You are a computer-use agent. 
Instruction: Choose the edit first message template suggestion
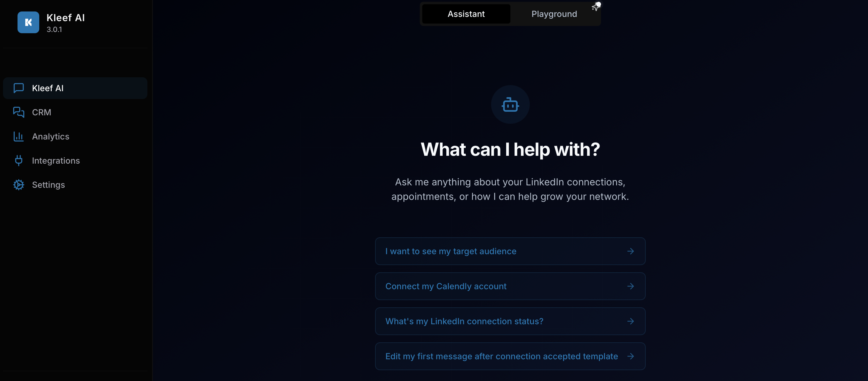[x=501, y=357]
